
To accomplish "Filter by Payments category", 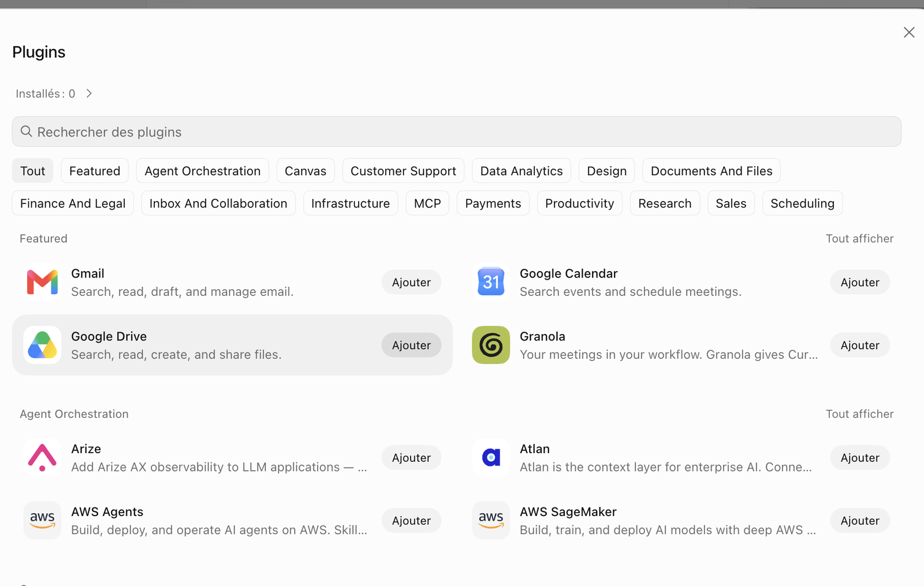I will pos(493,203).
